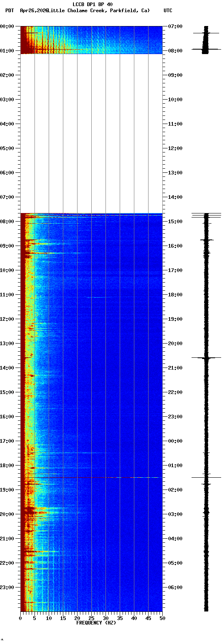Click the broadband red line near 18:30 PDT

coord(91,477)
